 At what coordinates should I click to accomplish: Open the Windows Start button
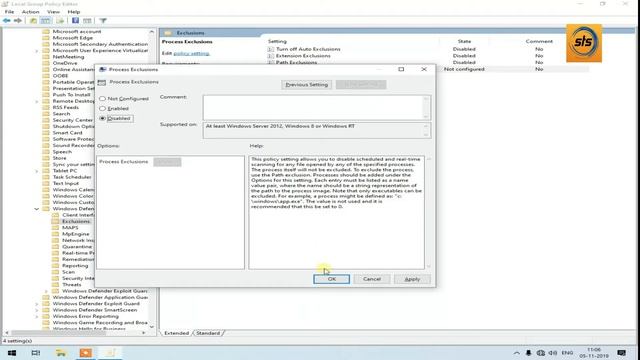(x=12, y=353)
